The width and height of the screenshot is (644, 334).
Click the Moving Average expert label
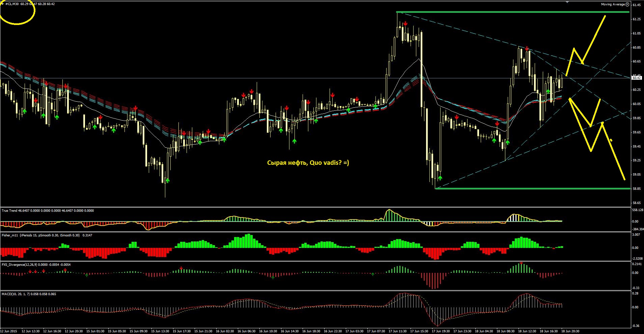pos(613,4)
